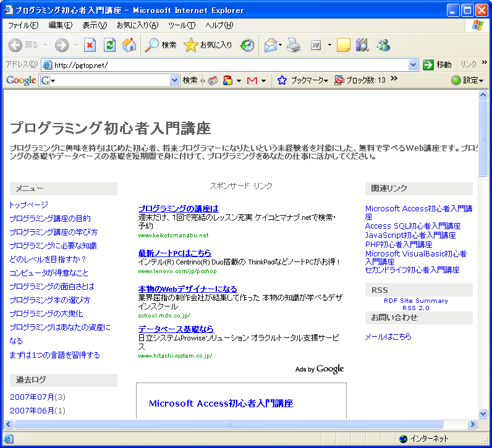Edit with Word toolbar icon
The image size is (492, 448).
point(316,45)
